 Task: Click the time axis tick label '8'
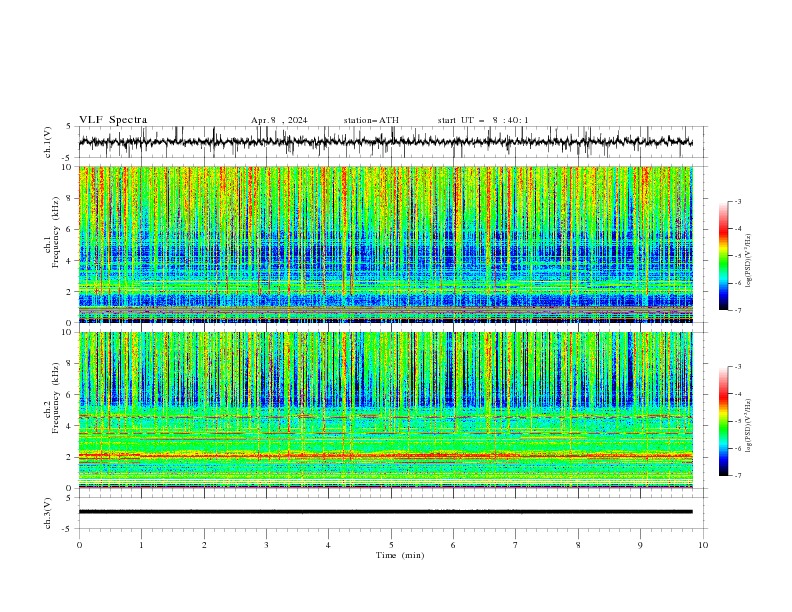click(578, 545)
